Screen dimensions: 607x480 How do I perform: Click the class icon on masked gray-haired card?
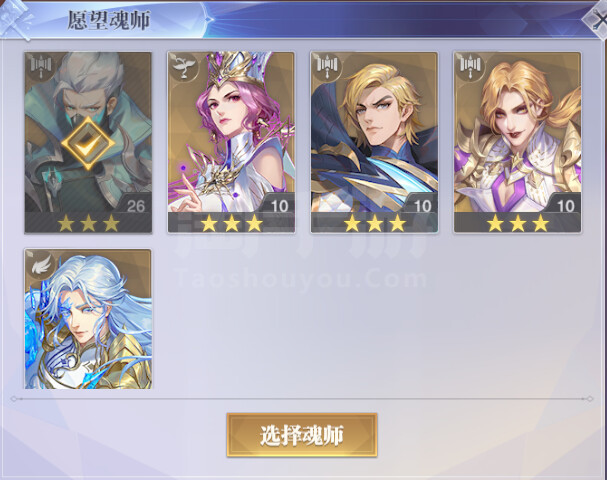click(41, 65)
